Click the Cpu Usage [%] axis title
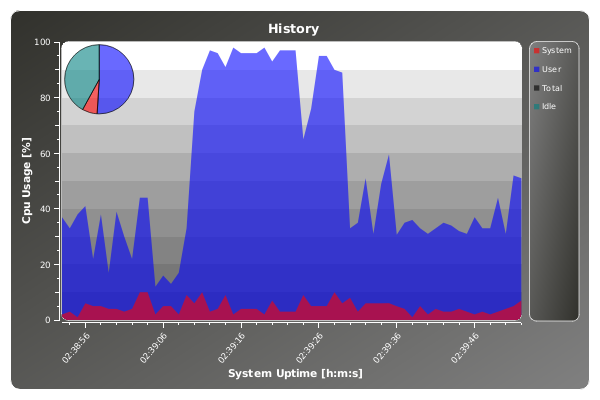Screen dimensions: 600x400 (28, 181)
